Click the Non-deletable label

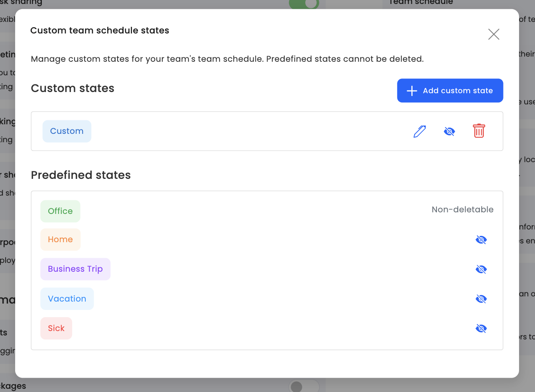tap(462, 210)
